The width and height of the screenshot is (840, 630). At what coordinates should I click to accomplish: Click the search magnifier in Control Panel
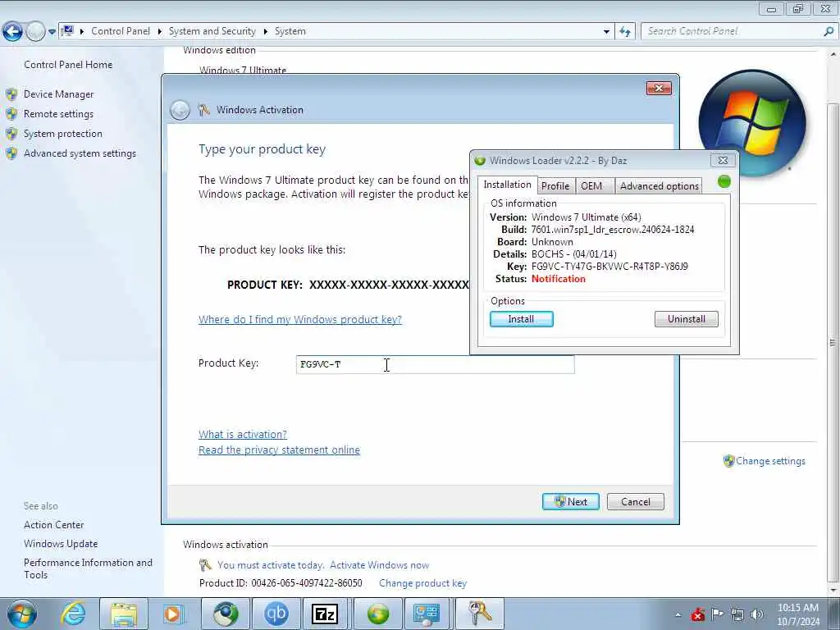tap(829, 31)
